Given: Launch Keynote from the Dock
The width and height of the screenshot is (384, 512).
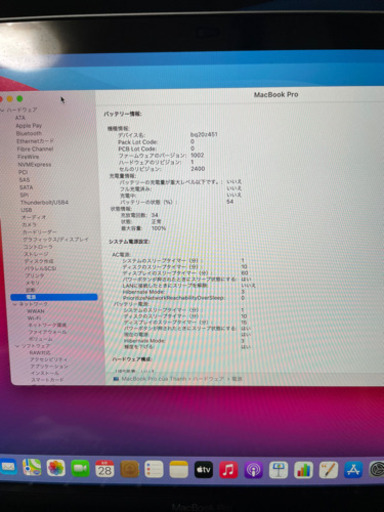Looking at the screenshot, I should [278, 470].
